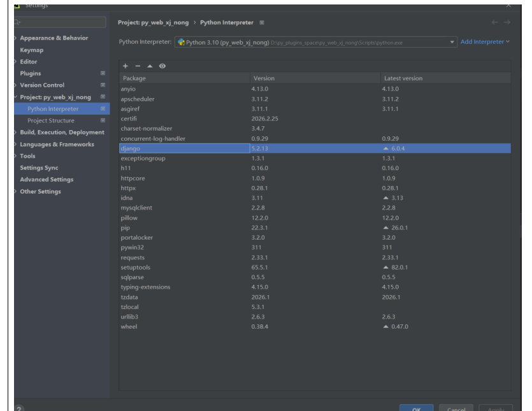Open Project Structure settings
Image resolution: width=532 pixels, height=411 pixels.
point(51,120)
